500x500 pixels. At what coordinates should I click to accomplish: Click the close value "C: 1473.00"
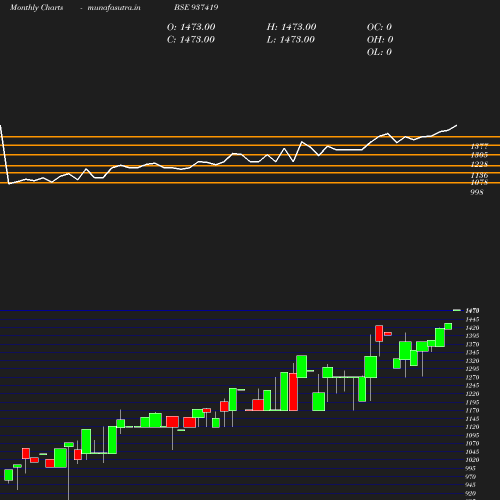191,40
